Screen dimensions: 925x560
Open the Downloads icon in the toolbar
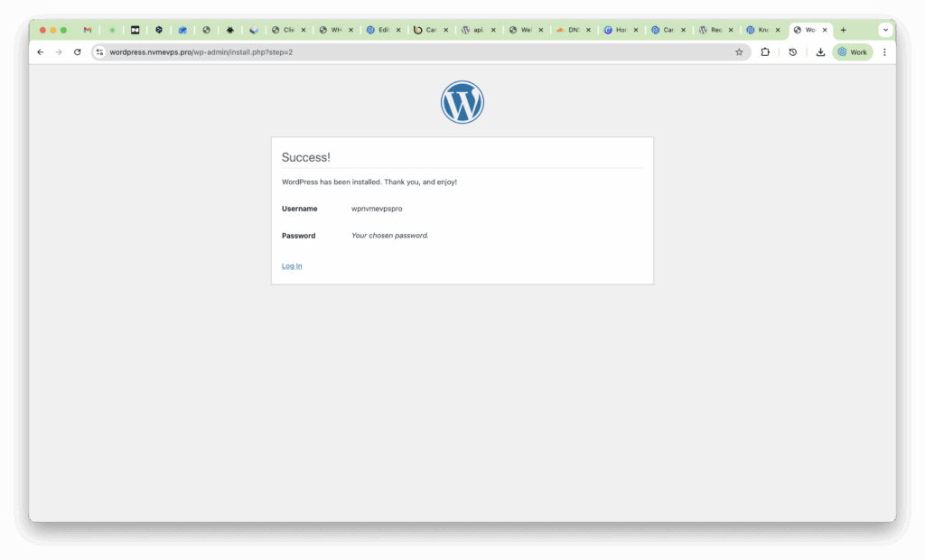[x=820, y=52]
